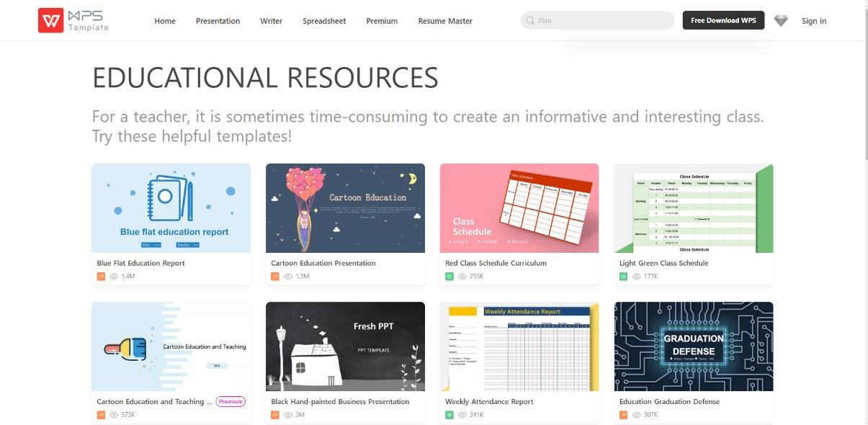
Task: Open the Resume Master page
Action: tap(445, 21)
